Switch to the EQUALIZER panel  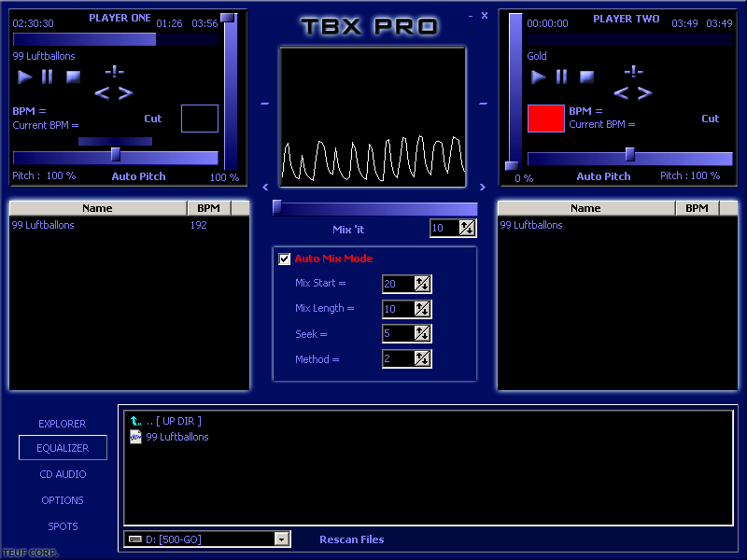tap(63, 448)
